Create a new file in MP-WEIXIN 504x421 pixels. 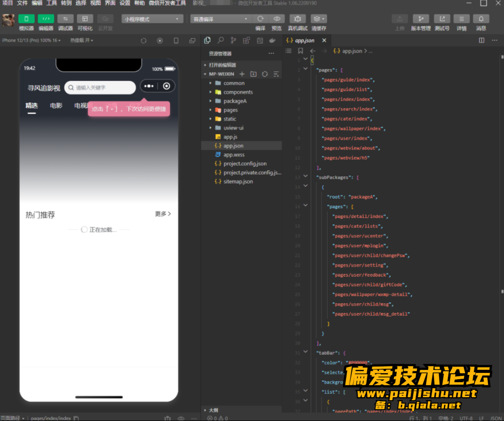coord(242,74)
